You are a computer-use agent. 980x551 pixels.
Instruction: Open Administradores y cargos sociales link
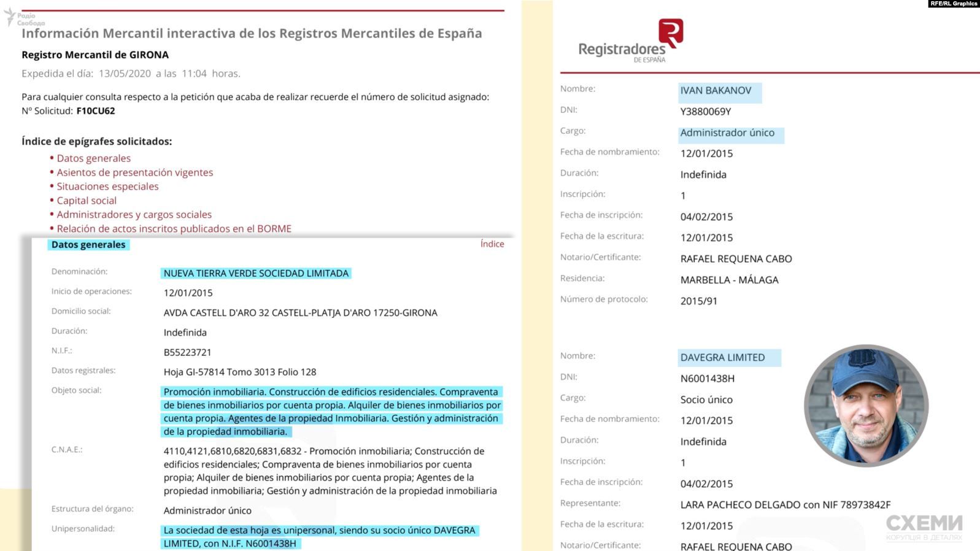pyautogui.click(x=134, y=215)
